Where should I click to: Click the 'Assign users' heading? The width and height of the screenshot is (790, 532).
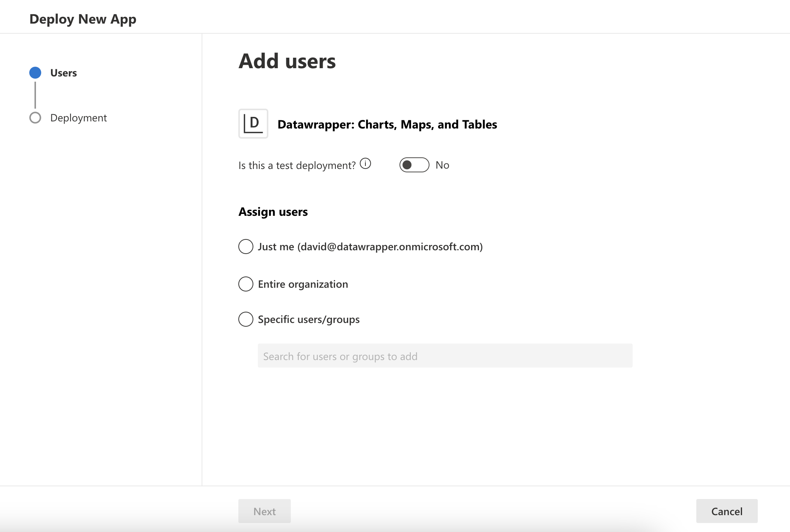pyautogui.click(x=273, y=212)
